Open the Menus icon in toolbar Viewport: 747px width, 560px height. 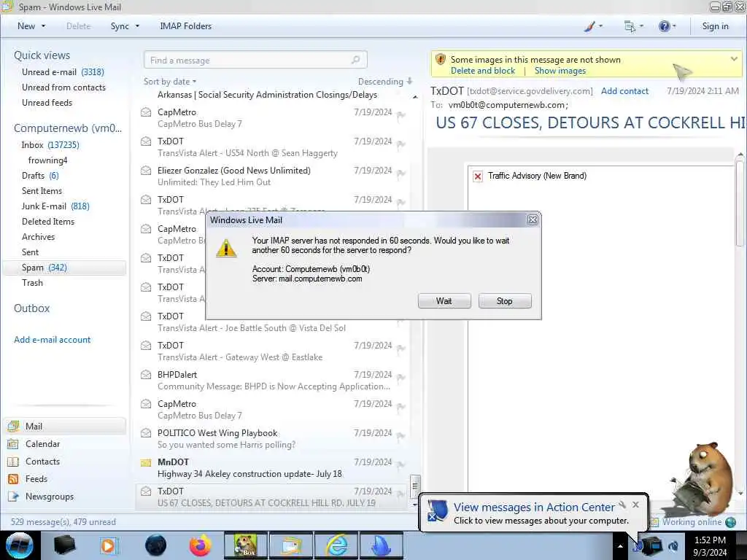tap(630, 26)
